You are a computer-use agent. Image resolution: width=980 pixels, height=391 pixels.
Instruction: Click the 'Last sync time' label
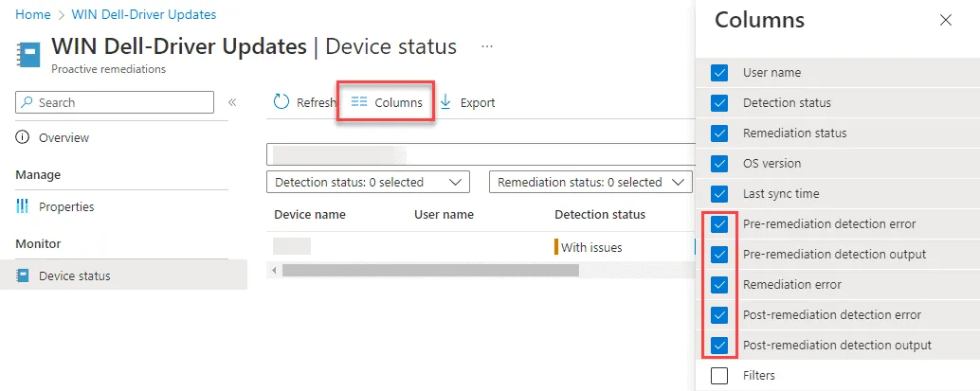coord(781,194)
